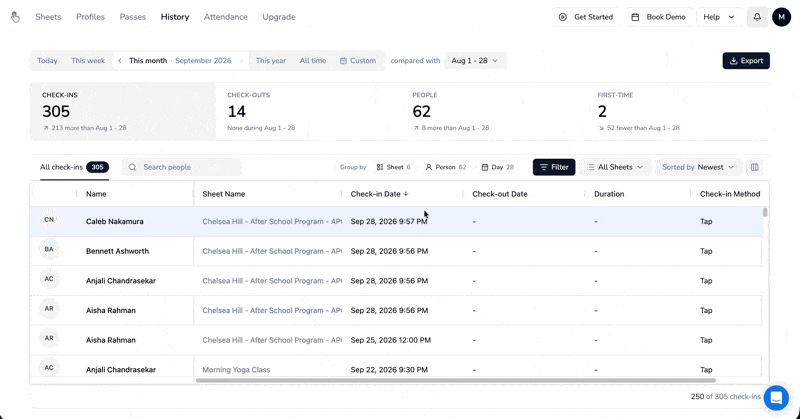Screen dimensions: 800x419
Task: Focus the Search people field
Action: (x=182, y=167)
